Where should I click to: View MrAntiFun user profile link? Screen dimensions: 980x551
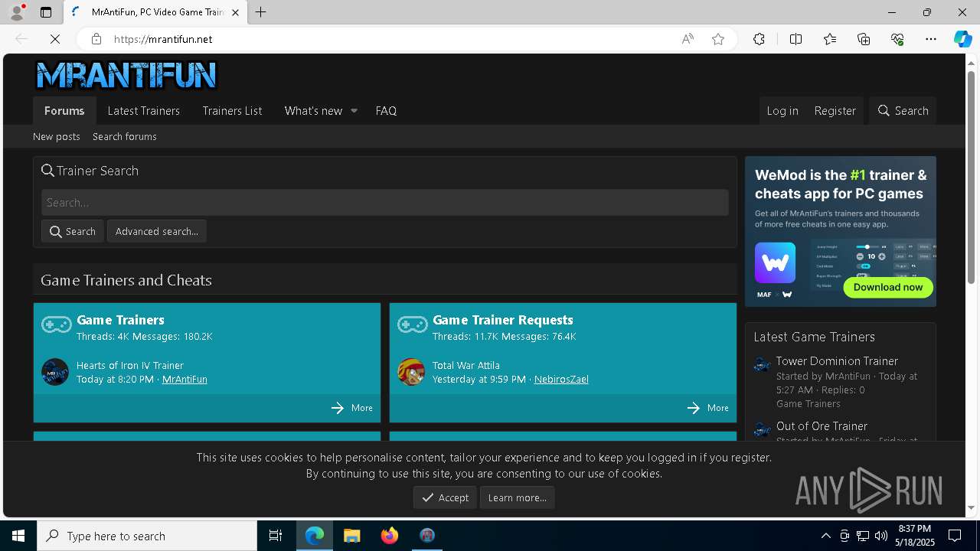tap(185, 379)
